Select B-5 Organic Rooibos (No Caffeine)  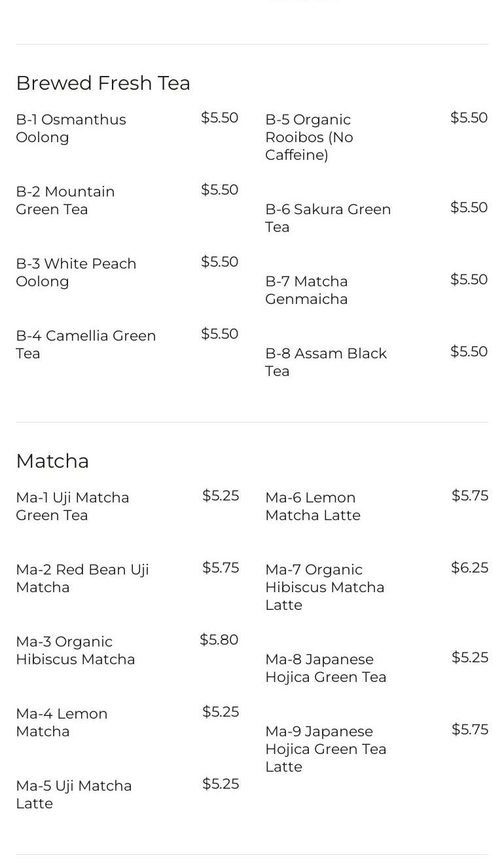309,137
